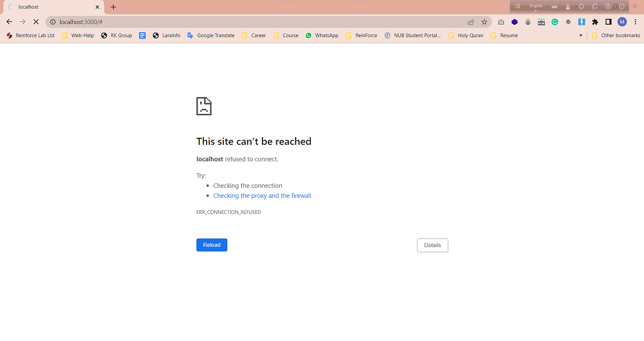This screenshot has width=644, height=341.
Task: Open the English language dropdown in Avro toolbar
Action: point(536,6)
